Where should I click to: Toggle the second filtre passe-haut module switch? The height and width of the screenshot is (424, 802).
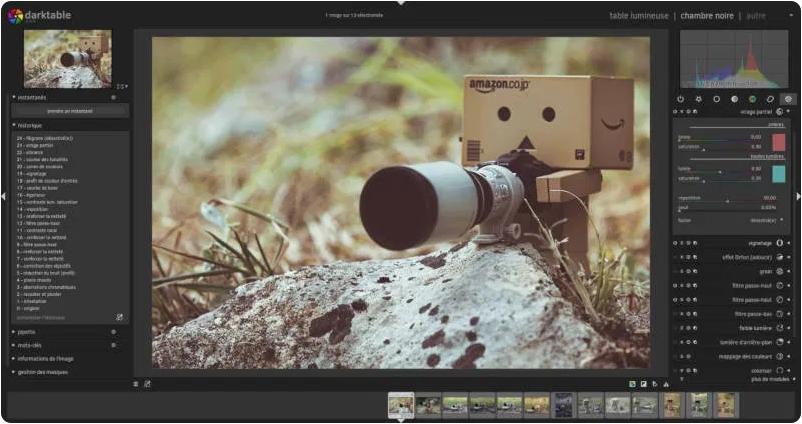tap(675, 300)
